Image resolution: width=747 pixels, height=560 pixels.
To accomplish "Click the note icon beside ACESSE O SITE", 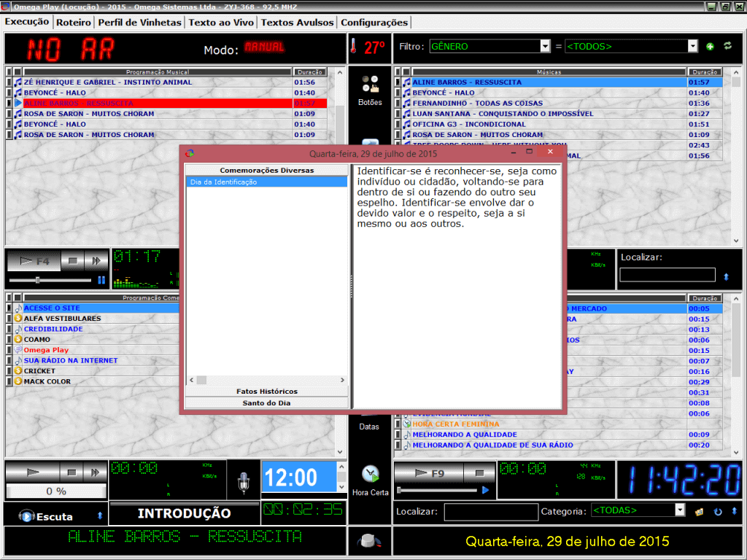I will (18, 308).
